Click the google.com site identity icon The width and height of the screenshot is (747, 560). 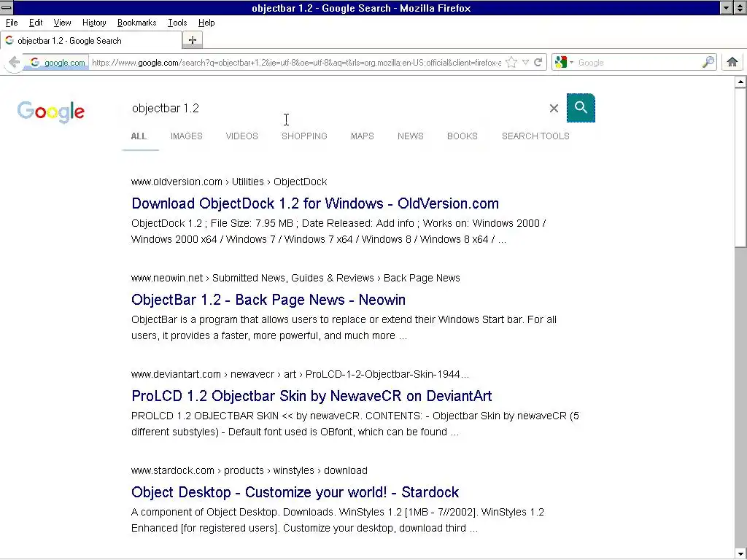coord(58,63)
